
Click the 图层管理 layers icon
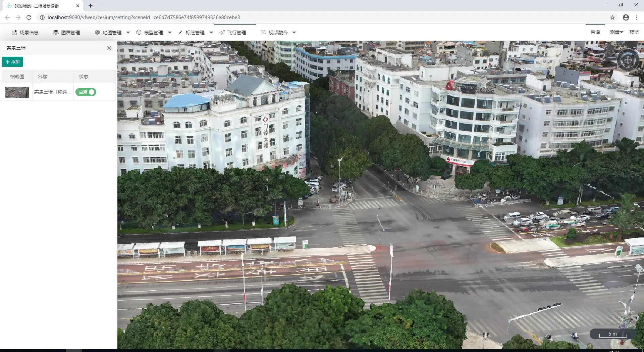(x=56, y=33)
